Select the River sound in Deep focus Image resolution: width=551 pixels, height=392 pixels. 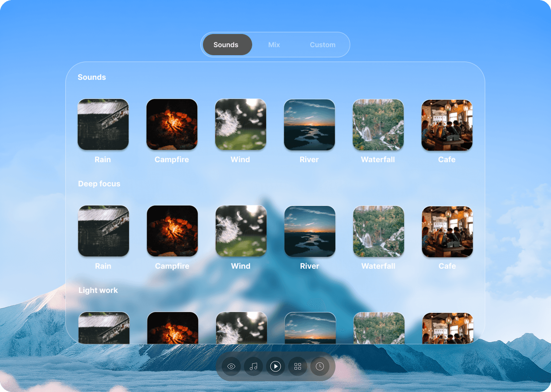pos(310,231)
